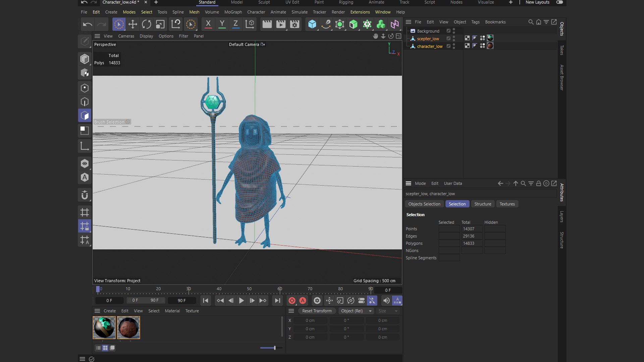644x362 pixels.
Task: Go to end of animation
Action: click(x=277, y=301)
